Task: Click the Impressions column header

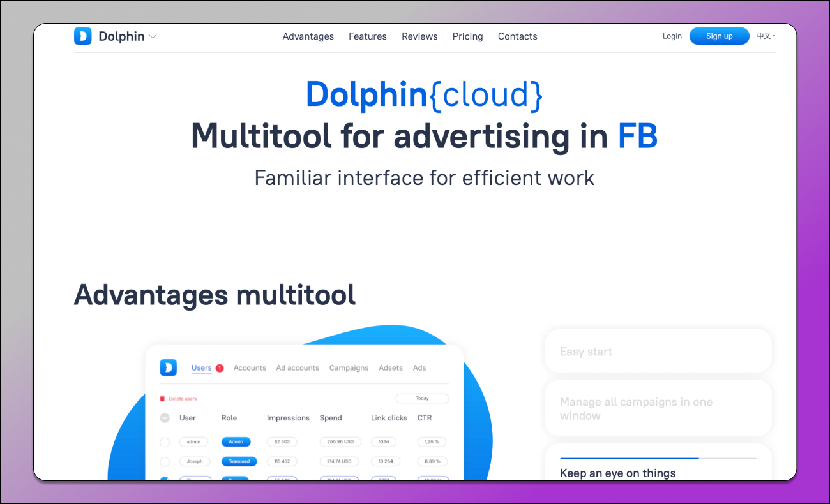Action: click(x=288, y=418)
